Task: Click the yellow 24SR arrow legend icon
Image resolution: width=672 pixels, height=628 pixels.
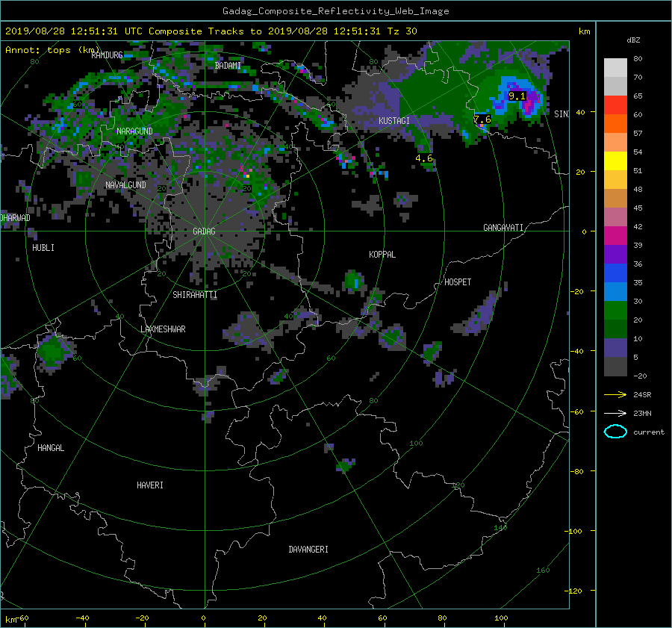Action: [615, 395]
